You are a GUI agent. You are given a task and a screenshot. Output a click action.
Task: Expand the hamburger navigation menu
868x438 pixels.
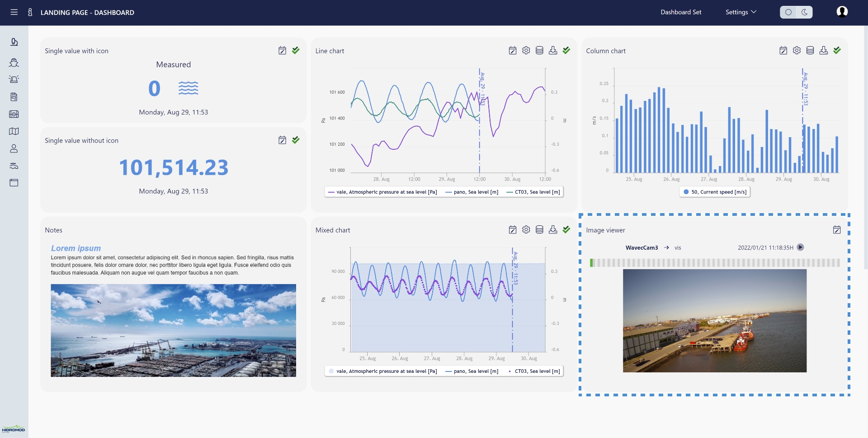point(14,12)
